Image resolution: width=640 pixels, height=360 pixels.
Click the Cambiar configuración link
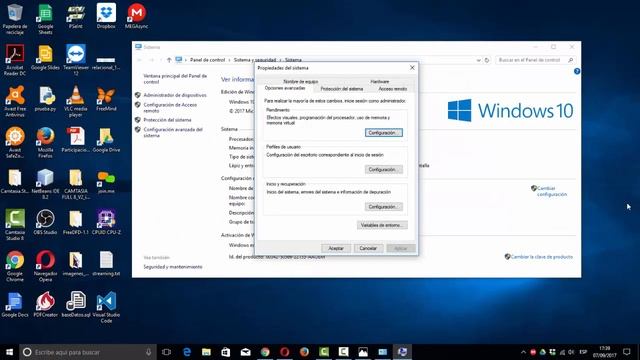(552, 191)
